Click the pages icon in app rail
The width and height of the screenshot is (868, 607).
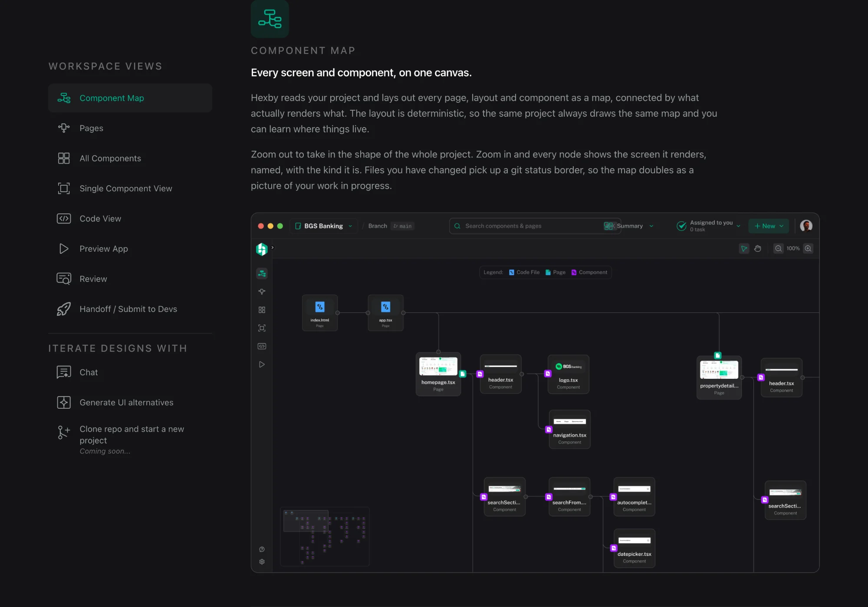[262, 292]
